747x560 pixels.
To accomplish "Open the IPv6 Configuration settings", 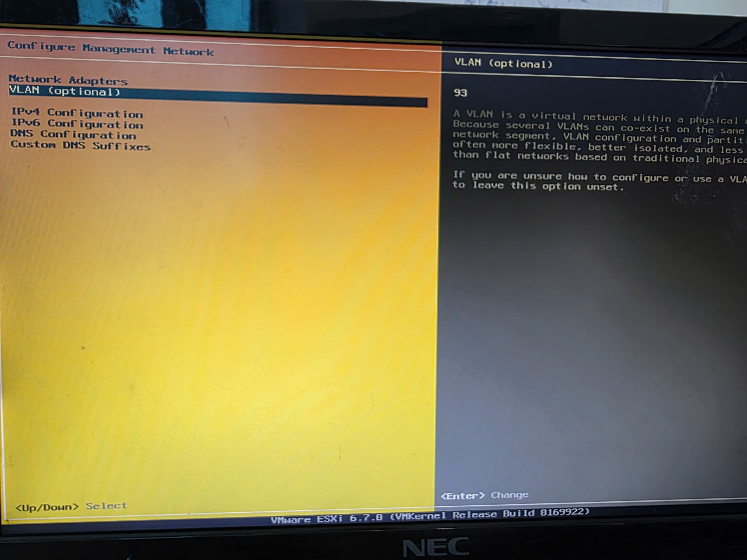I will tap(78, 125).
